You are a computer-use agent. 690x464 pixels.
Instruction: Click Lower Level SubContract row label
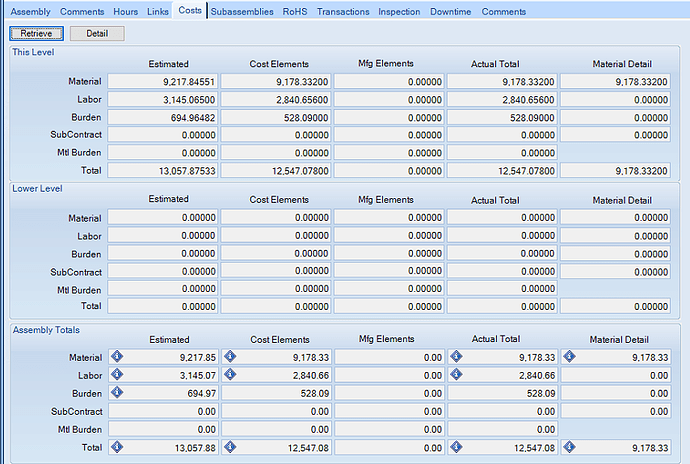(x=76, y=272)
